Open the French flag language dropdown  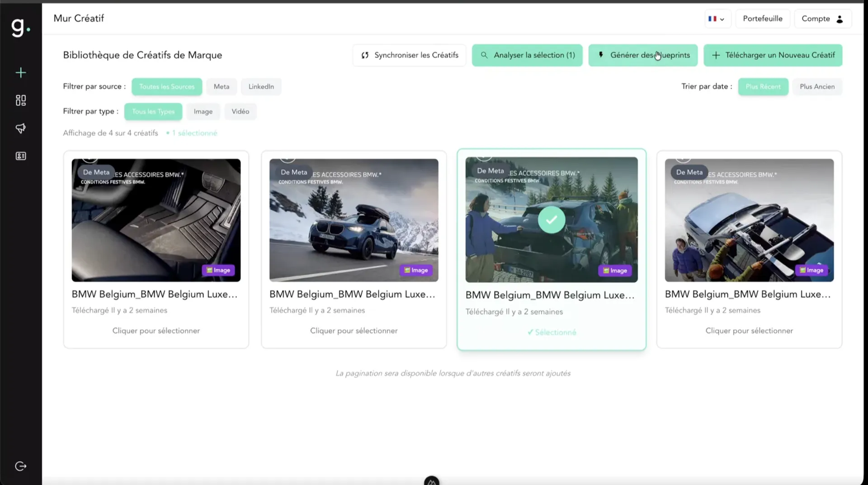coord(717,19)
